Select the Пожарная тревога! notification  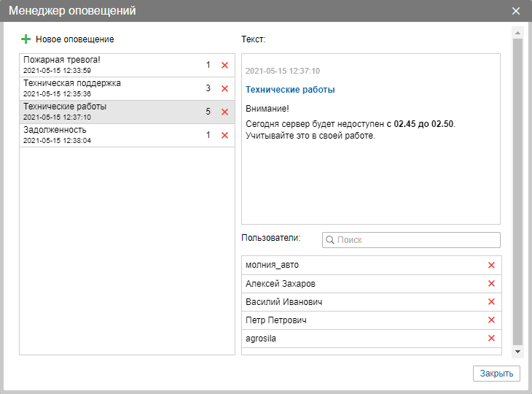tap(109, 65)
